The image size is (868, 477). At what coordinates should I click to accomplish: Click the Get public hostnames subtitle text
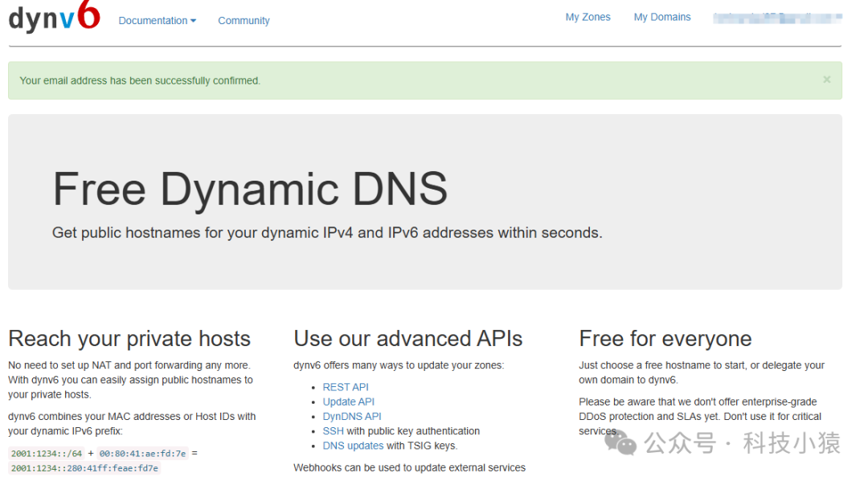click(x=327, y=232)
